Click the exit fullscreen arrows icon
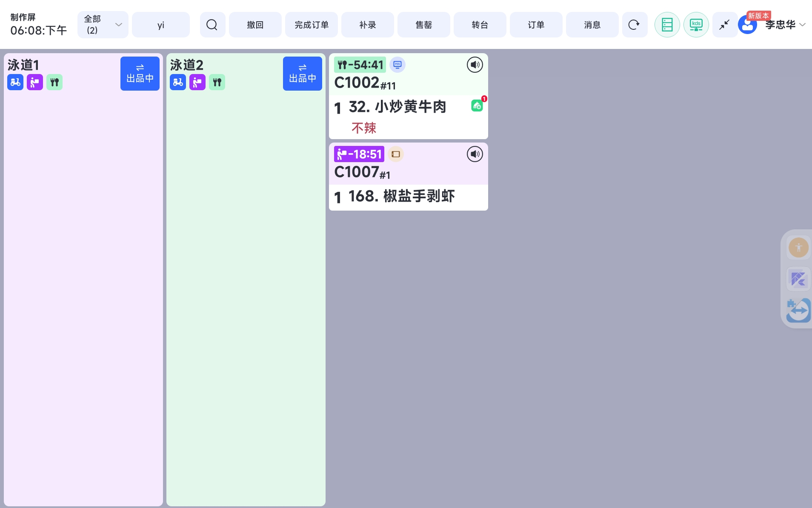This screenshot has height=508, width=812. tap(724, 25)
